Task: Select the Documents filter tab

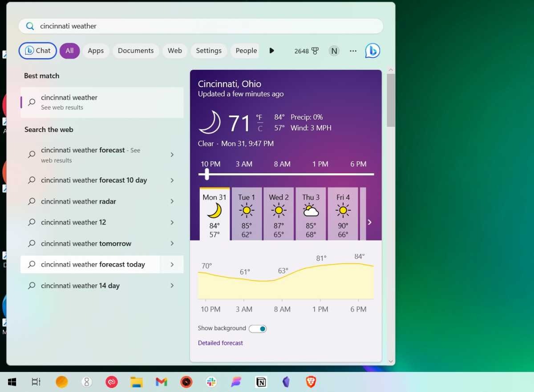Action: click(x=136, y=51)
